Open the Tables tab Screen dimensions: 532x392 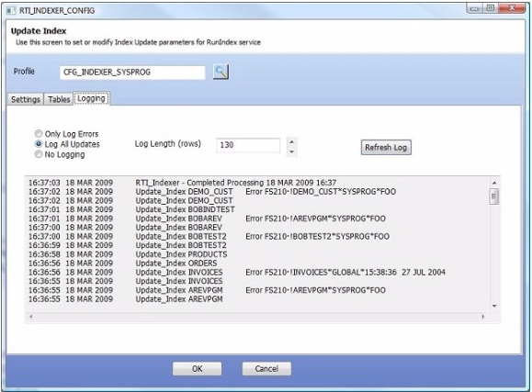coord(59,99)
